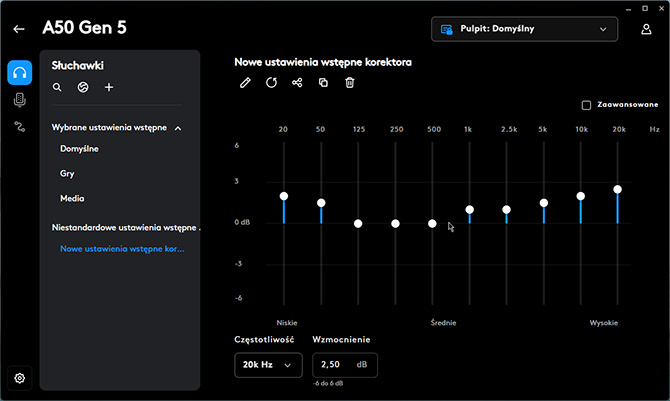The image size is (670, 401).
Task: Click the profile icon in Pulpit dropdown
Action: [447, 29]
